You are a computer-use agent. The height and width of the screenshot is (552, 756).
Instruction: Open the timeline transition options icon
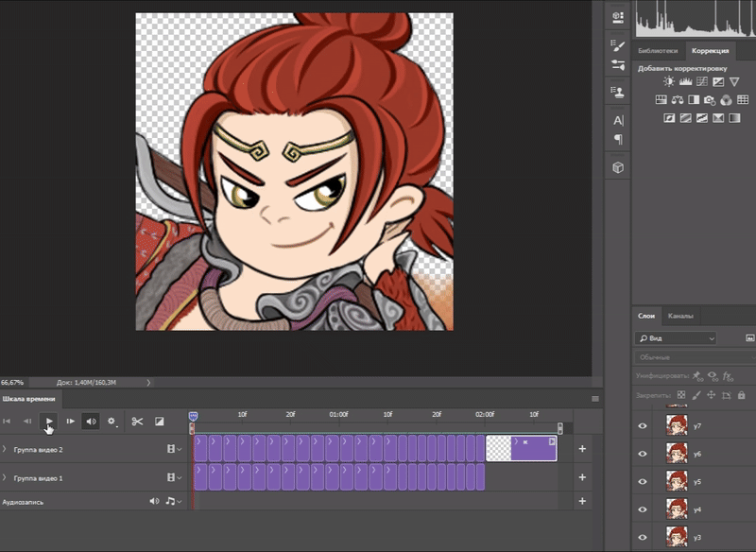coord(159,422)
